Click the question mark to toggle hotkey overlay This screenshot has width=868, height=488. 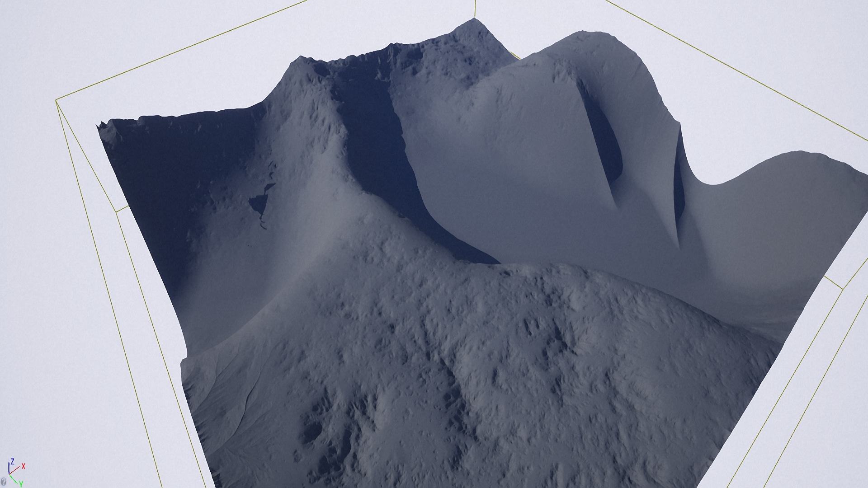coord(4,481)
